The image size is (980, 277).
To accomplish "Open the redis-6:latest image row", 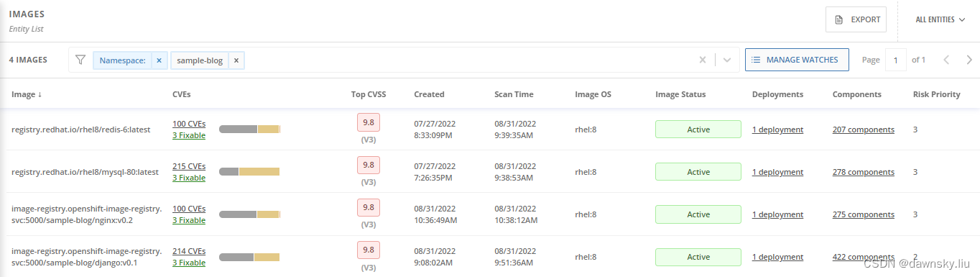I will 490,130.
